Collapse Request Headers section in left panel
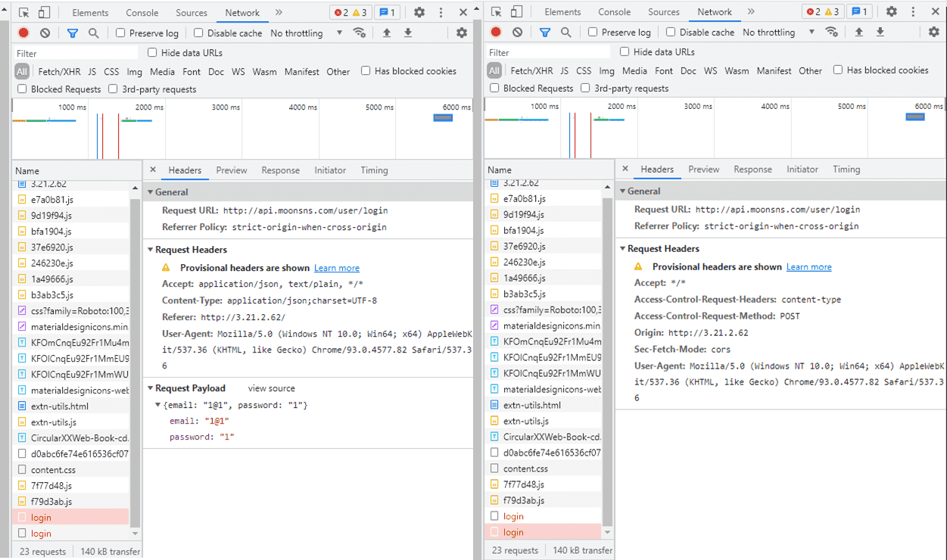The width and height of the screenshot is (947, 560). (x=150, y=250)
